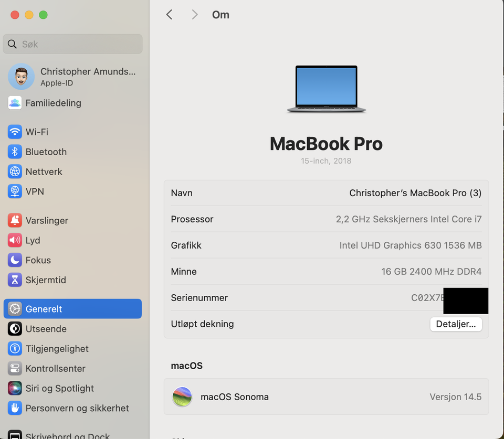Open the Skjermtid hourglass icon

[15, 280]
